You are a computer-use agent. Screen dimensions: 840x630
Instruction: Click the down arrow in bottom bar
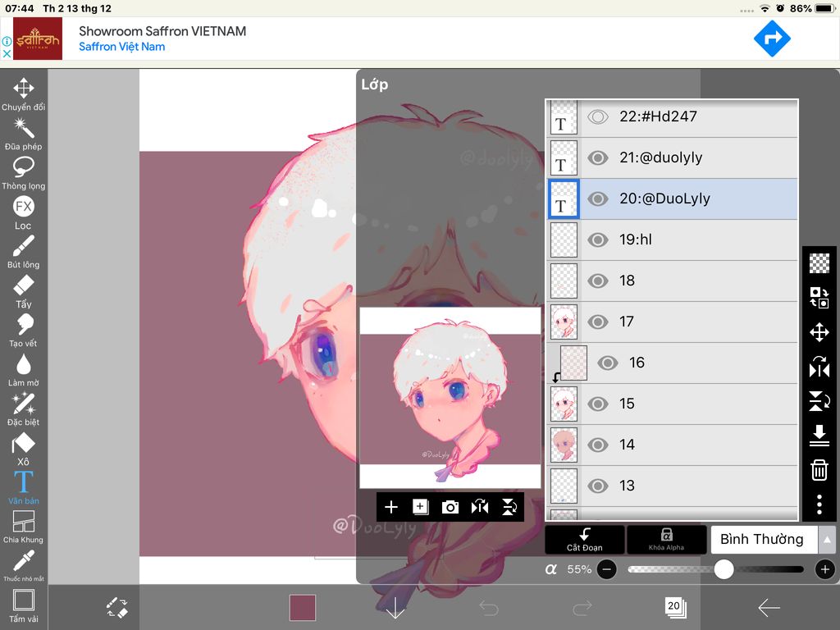(x=395, y=608)
